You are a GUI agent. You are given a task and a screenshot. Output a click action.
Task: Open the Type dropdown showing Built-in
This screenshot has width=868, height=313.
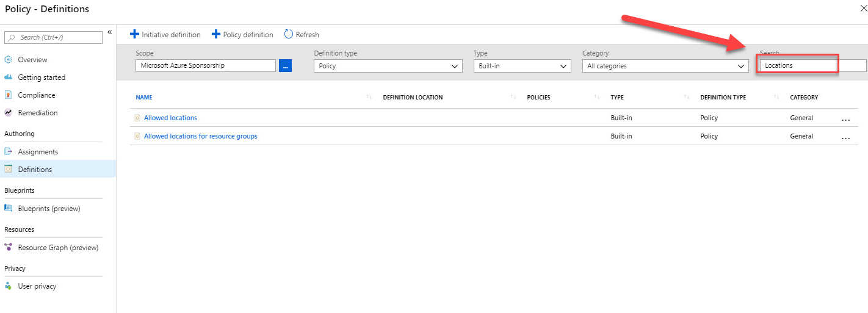tap(523, 66)
